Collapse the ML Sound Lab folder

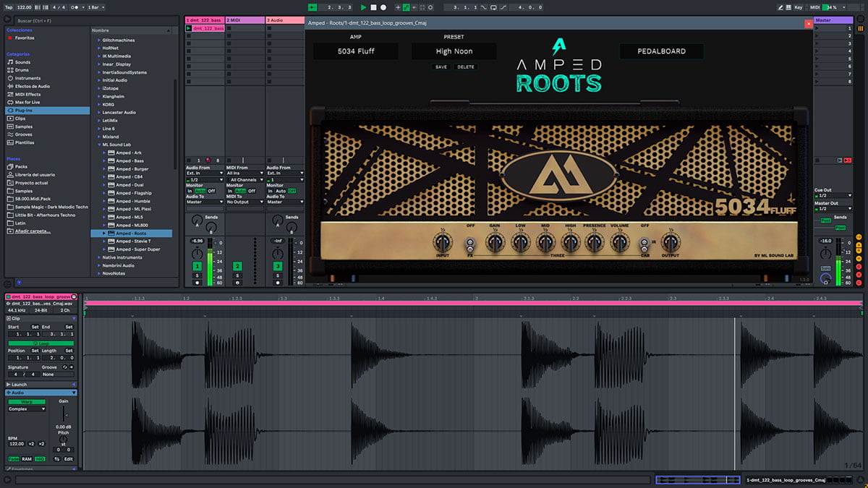(x=99, y=145)
